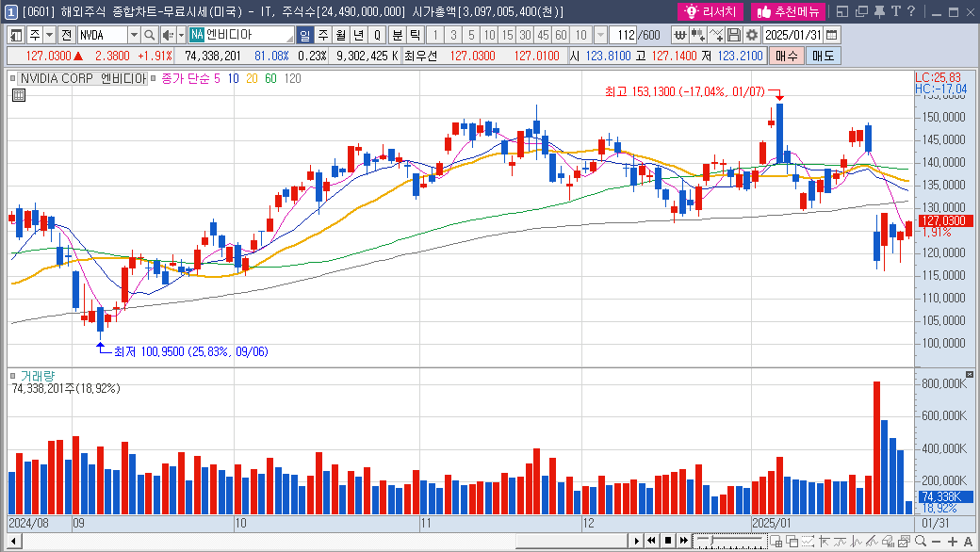Open the chart data grid icon
Viewport: 980px width, 552px height.
pyautogui.click(x=19, y=95)
